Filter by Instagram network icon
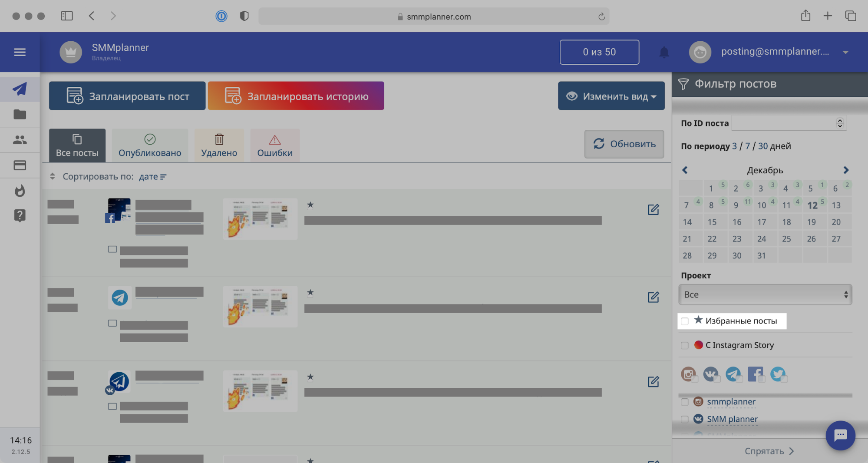 689,374
